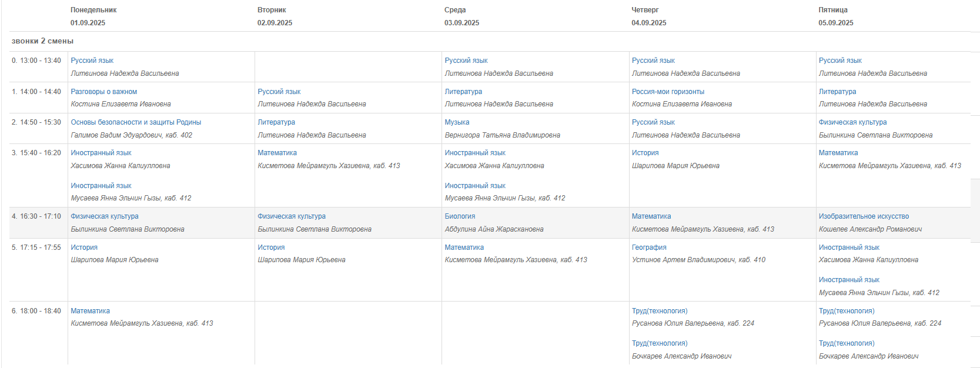Screen dimensions: 980x368
Task: Click "Изобразительное искусство" on Friday
Action: click(x=864, y=216)
